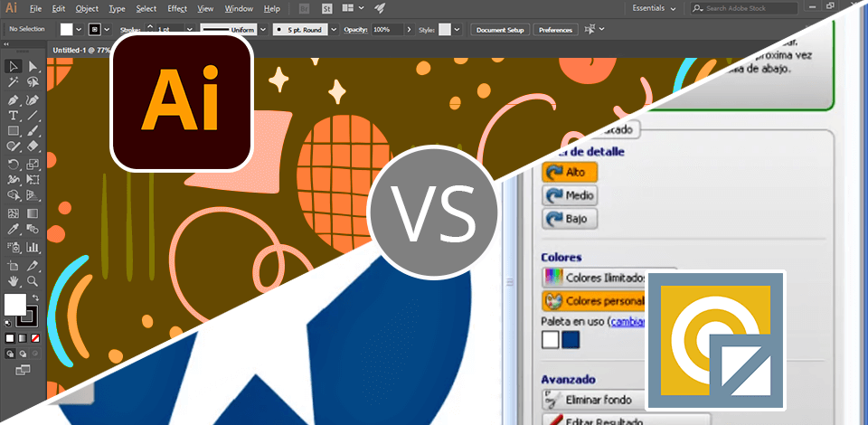The height and width of the screenshot is (425, 868).
Task: Click the Preferences button
Action: click(556, 30)
